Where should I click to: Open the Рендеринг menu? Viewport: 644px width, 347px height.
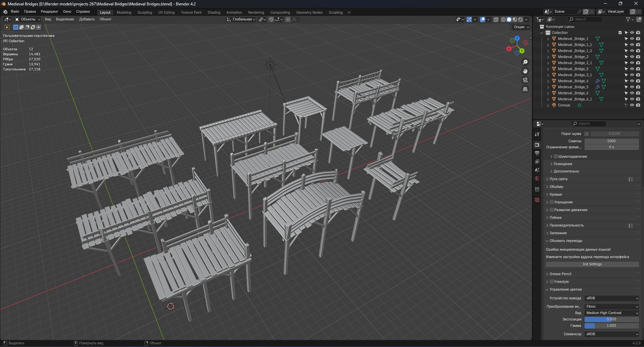[49, 11]
